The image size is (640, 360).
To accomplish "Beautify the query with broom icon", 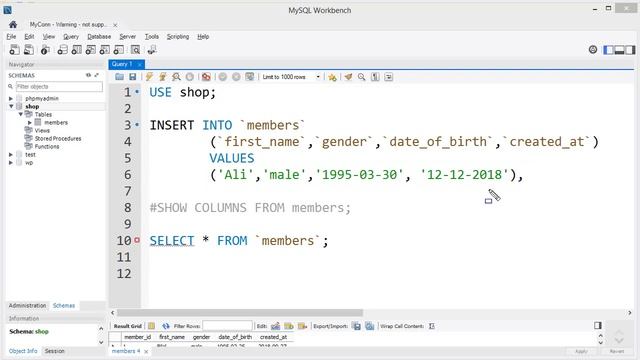I will pyautogui.click(x=348, y=77).
